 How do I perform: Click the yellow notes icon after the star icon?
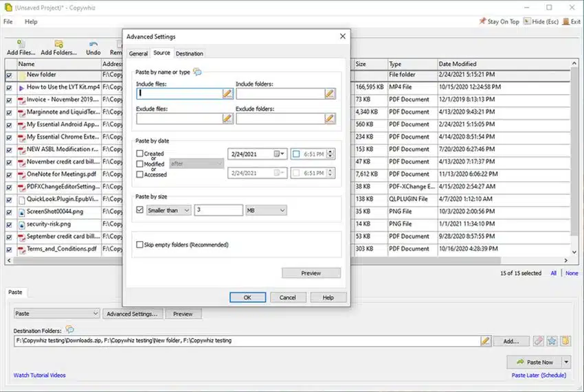pyautogui.click(x=565, y=341)
